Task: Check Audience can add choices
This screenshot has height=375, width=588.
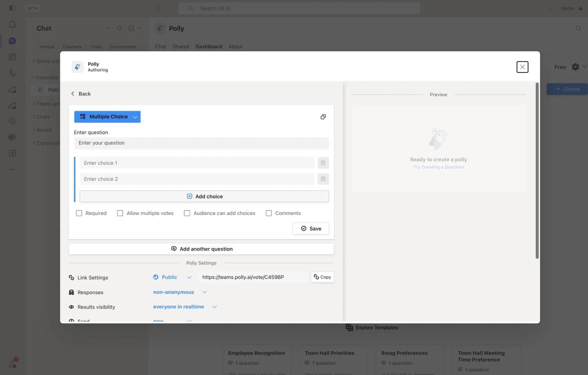Action: [x=187, y=213]
